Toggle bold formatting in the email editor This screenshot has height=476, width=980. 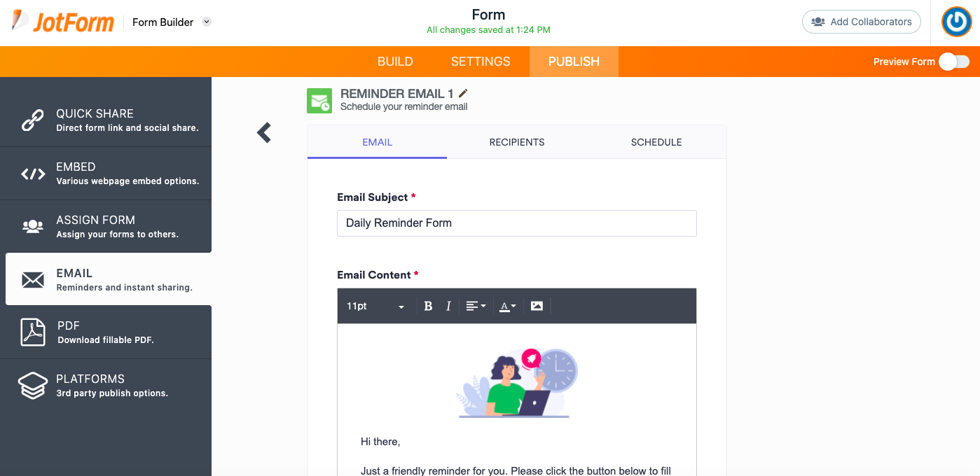(x=428, y=305)
